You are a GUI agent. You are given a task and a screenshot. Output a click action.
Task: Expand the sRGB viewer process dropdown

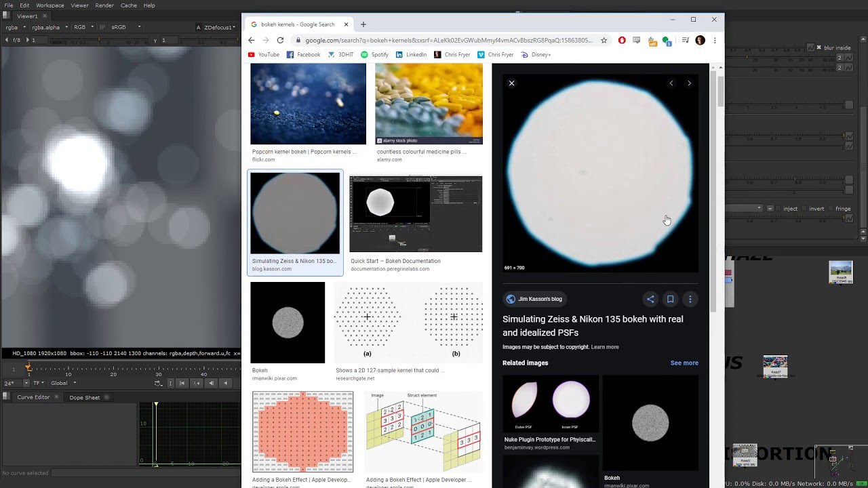[x=125, y=27]
